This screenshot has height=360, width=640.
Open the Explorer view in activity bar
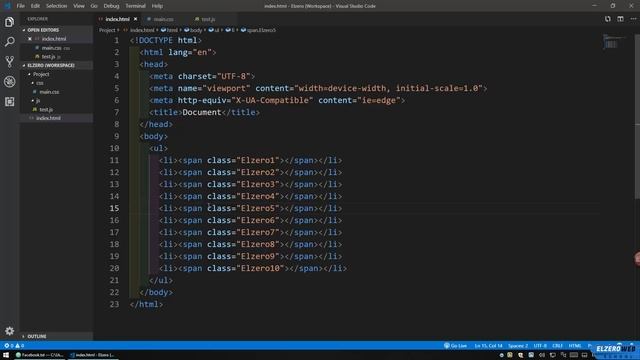(x=9, y=22)
